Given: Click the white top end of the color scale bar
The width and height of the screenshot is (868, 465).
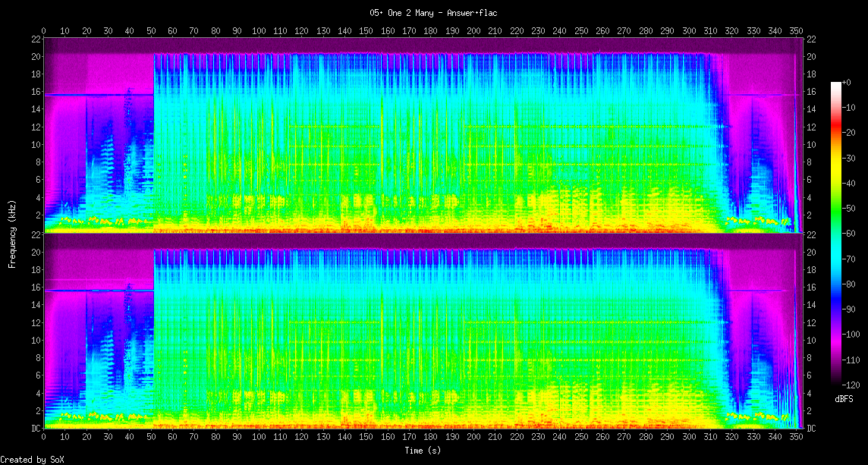Looking at the screenshot, I should click(x=836, y=84).
